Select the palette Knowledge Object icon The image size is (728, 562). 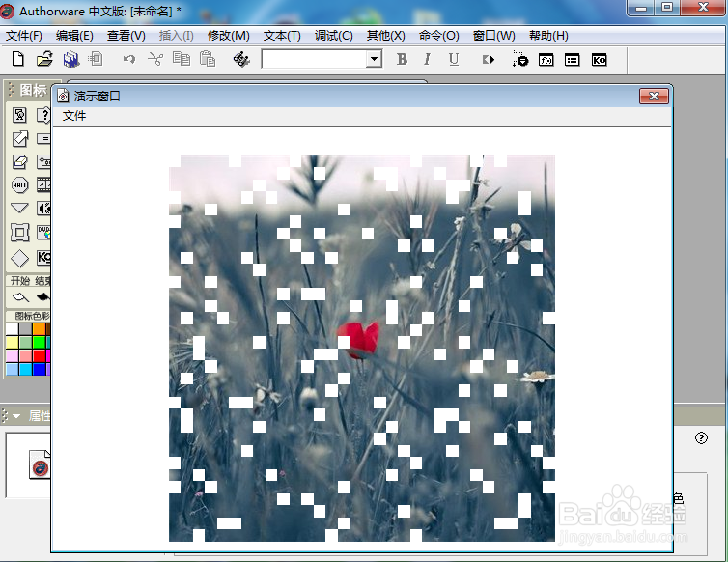pos(43,257)
